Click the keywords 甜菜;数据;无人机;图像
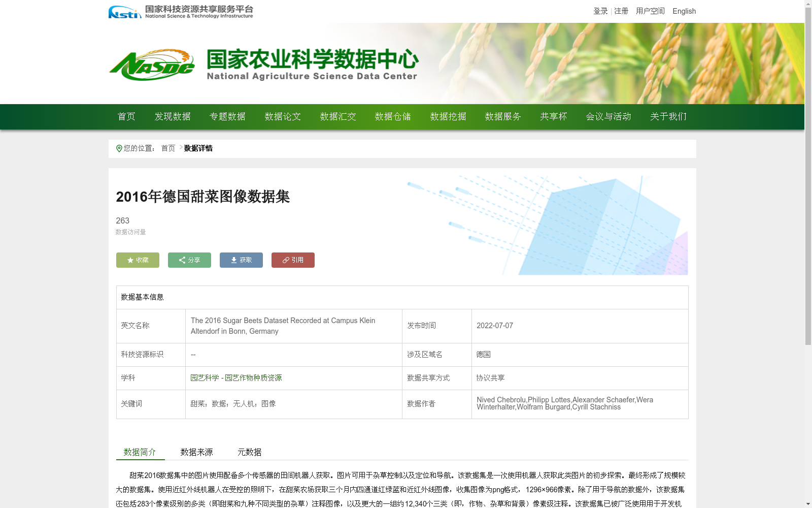The width and height of the screenshot is (812, 508). click(x=233, y=404)
